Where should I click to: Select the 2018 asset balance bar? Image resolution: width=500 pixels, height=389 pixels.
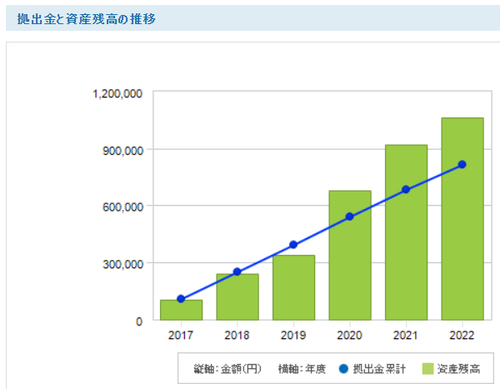[237, 297]
